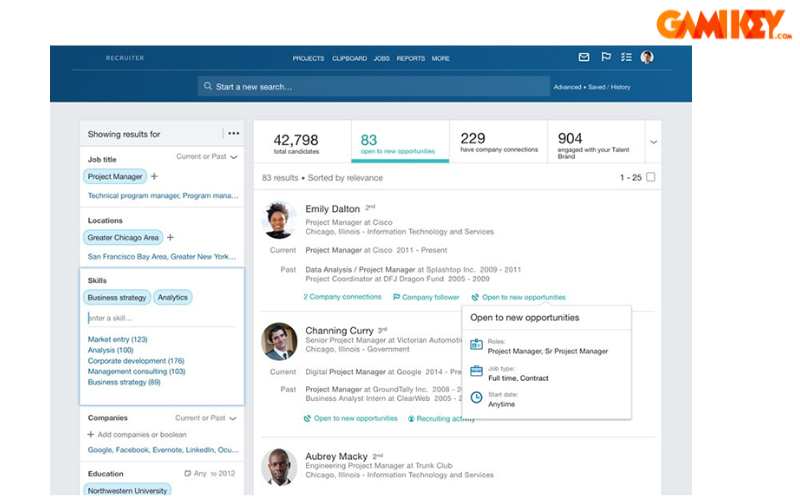
Task: Click the search magnifier icon
Action: [208, 86]
